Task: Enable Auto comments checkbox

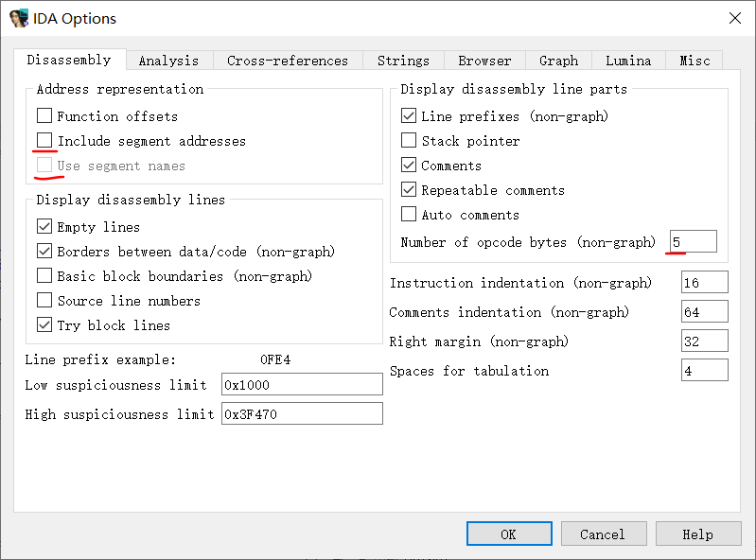Action: click(409, 215)
